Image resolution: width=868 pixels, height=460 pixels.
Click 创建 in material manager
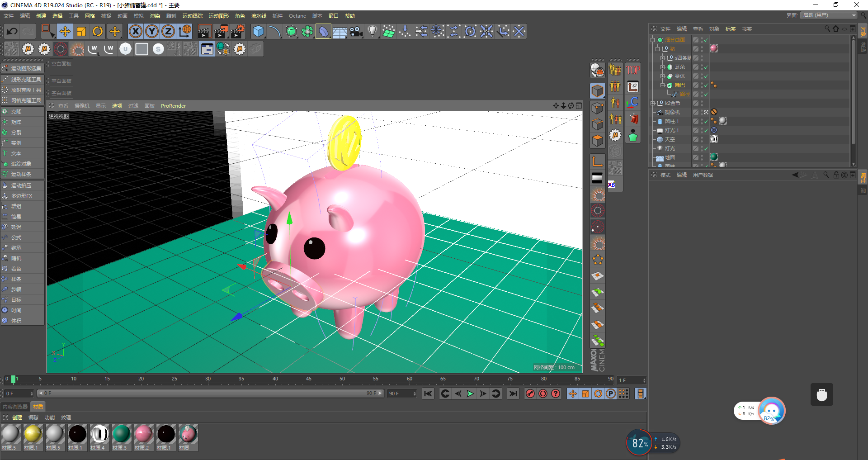[x=17, y=417]
